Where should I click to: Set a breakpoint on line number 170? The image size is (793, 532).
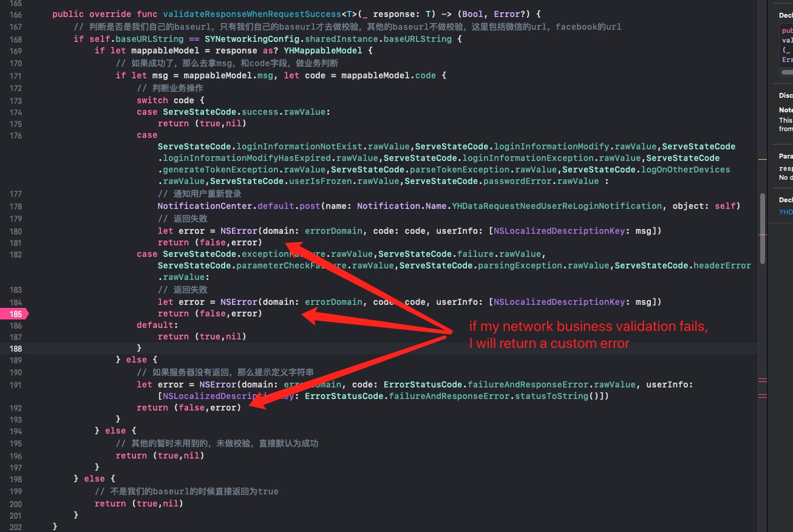(15, 63)
